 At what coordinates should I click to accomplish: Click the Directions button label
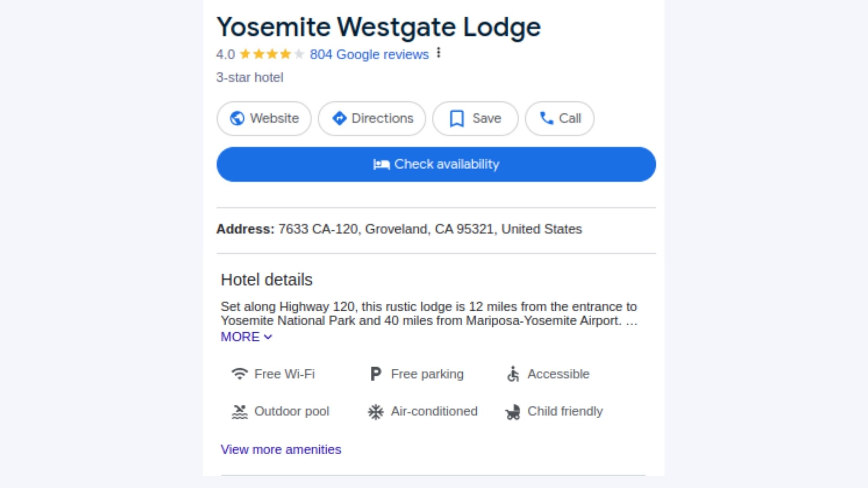click(x=382, y=119)
